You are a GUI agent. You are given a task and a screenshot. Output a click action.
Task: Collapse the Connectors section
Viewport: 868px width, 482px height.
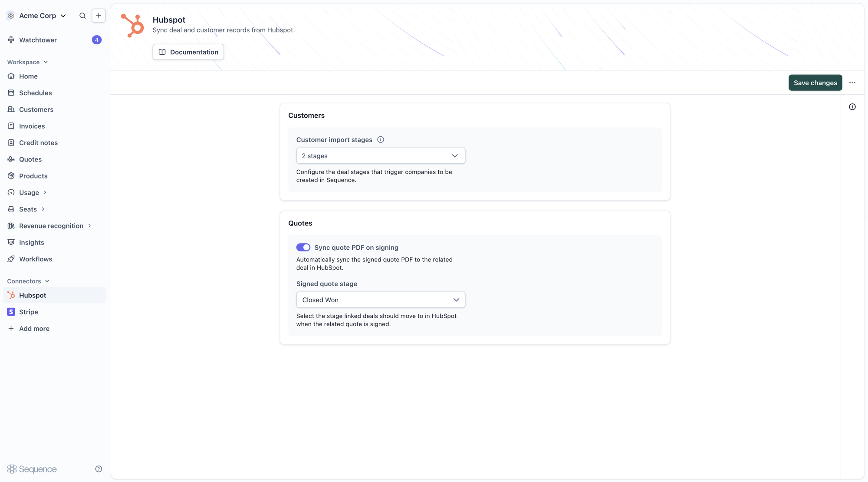(x=28, y=281)
